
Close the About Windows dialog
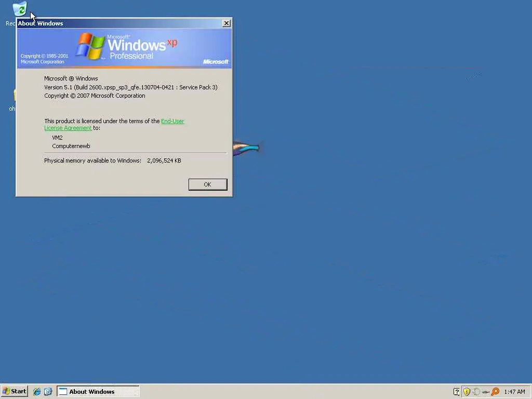point(227,23)
